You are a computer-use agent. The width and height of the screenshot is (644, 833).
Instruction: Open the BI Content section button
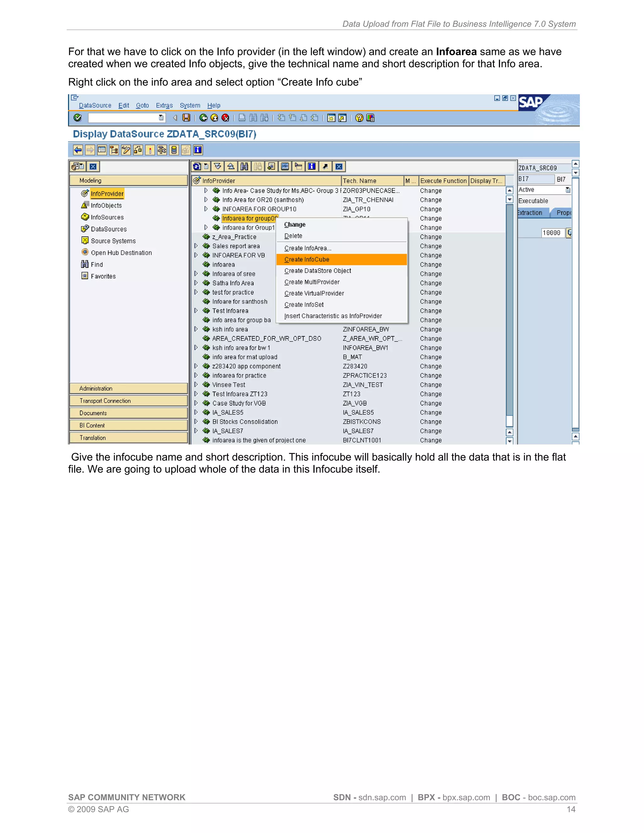click(x=129, y=425)
